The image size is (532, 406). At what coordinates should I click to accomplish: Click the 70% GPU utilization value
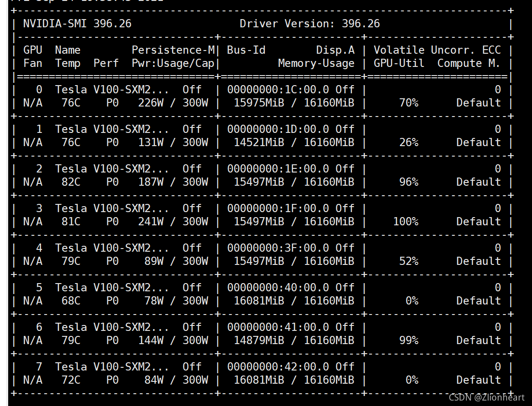(x=409, y=103)
